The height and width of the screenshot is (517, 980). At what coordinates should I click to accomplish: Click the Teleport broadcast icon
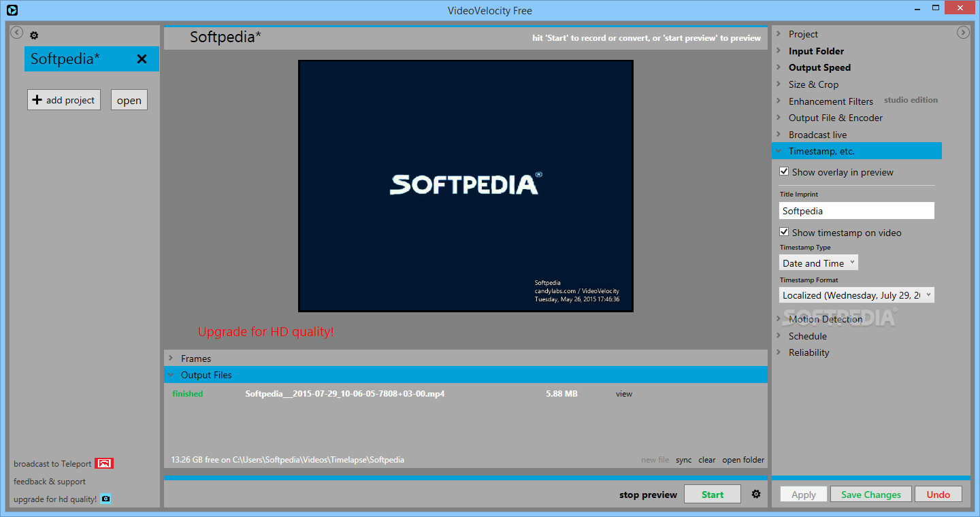click(104, 463)
